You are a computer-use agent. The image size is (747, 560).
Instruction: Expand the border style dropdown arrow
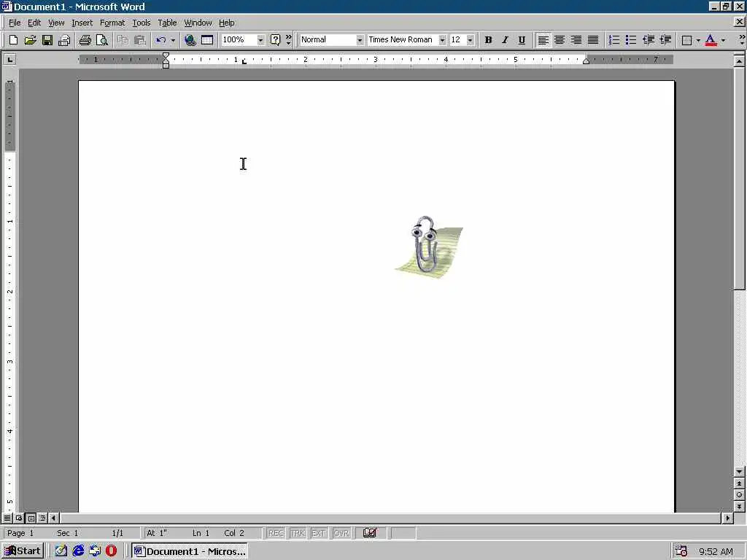(x=698, y=40)
